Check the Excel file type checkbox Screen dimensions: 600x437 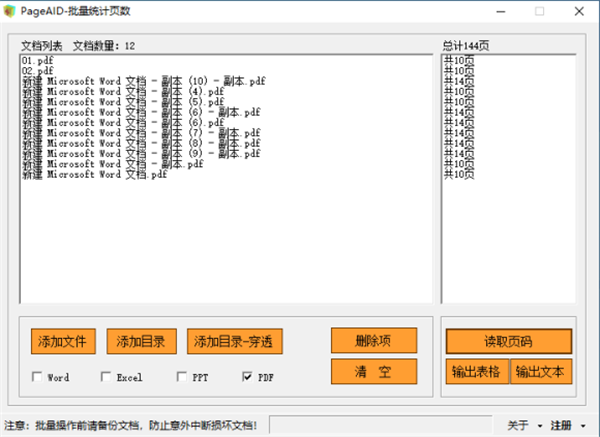[106, 377]
